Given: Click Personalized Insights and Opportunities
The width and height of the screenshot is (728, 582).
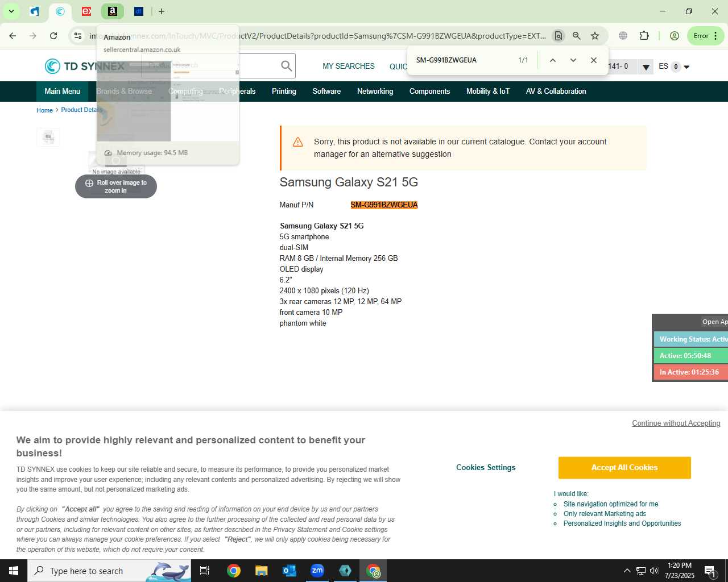Looking at the screenshot, I should 622,523.
